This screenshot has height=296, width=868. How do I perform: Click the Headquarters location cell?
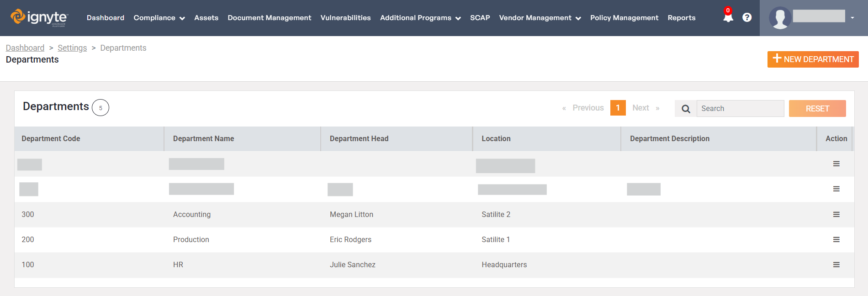(504, 264)
